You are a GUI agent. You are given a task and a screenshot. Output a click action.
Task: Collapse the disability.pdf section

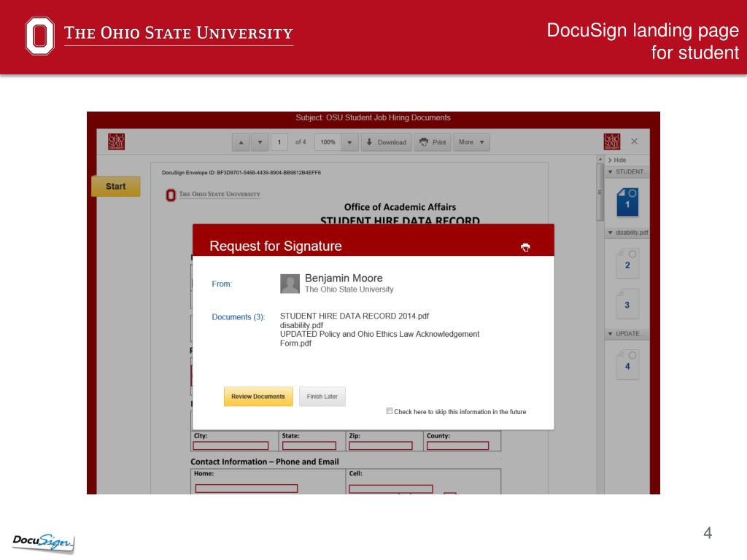tap(611, 233)
